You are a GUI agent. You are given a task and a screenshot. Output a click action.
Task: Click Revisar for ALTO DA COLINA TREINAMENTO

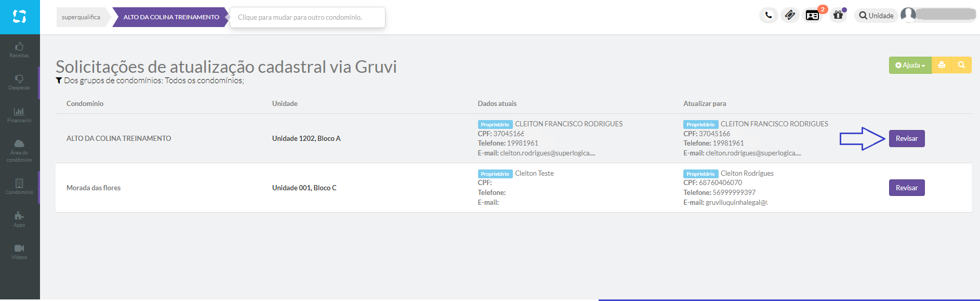[906, 139]
